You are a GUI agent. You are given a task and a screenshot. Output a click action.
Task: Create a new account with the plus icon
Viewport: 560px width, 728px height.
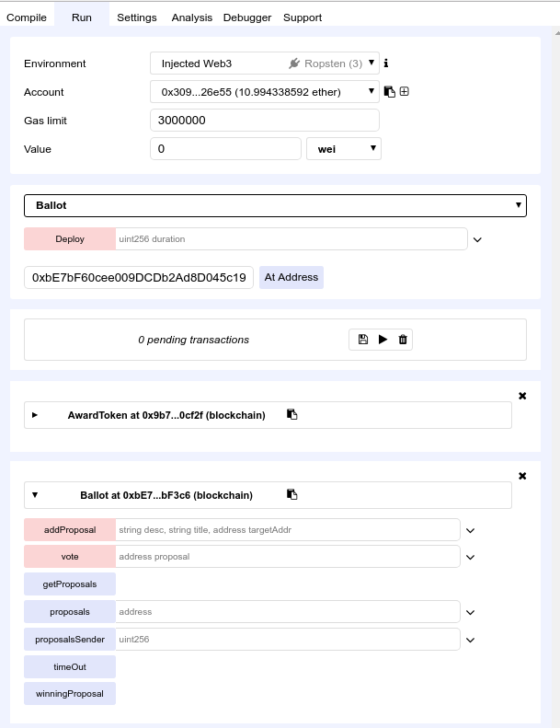click(404, 91)
